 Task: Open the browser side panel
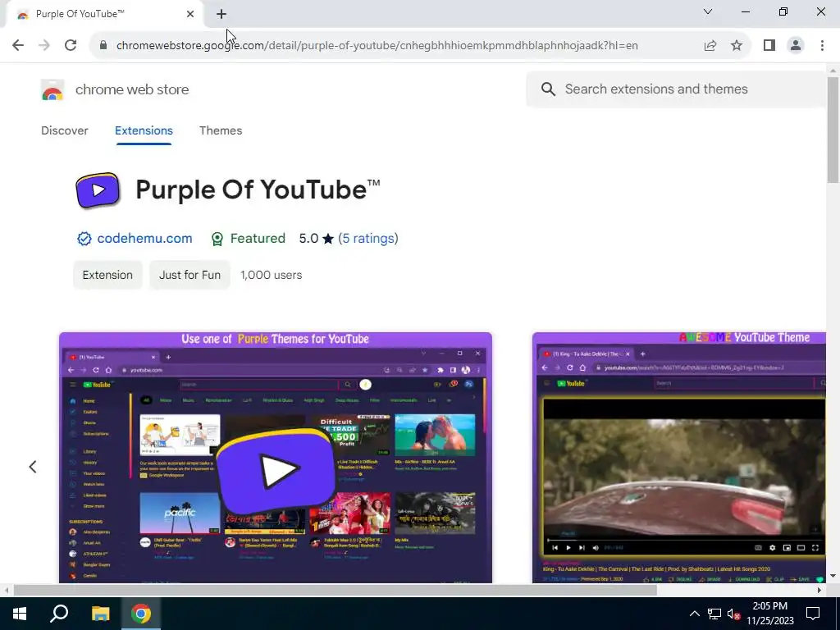pyautogui.click(x=769, y=46)
